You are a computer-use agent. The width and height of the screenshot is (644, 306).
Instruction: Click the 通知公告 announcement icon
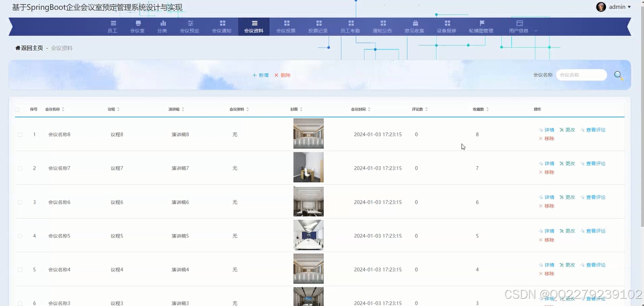pos(382,23)
